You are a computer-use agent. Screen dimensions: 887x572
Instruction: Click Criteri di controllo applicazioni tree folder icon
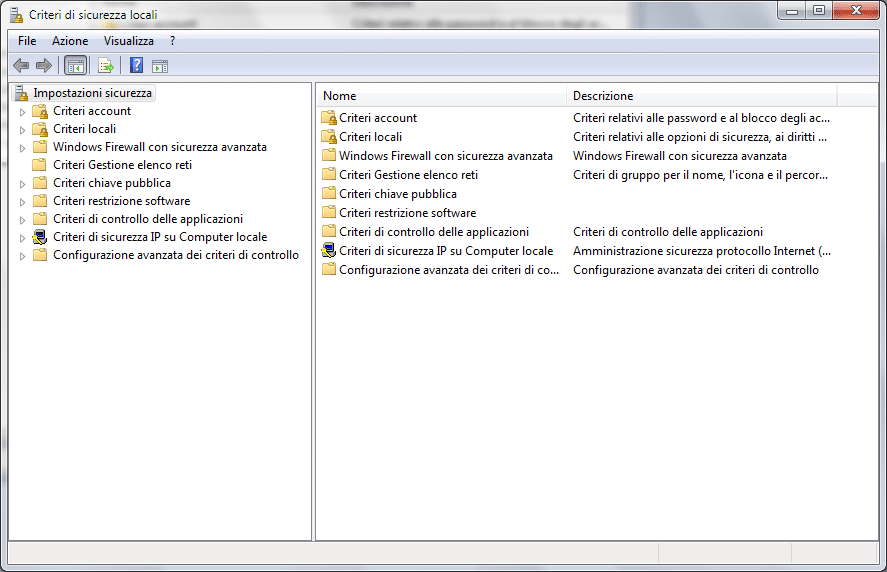tap(40, 219)
